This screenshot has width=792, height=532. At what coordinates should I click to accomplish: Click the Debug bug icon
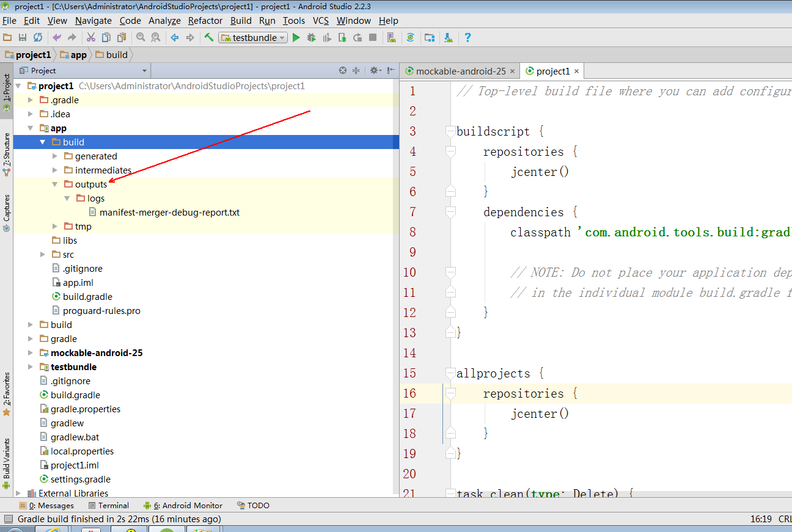(312, 37)
